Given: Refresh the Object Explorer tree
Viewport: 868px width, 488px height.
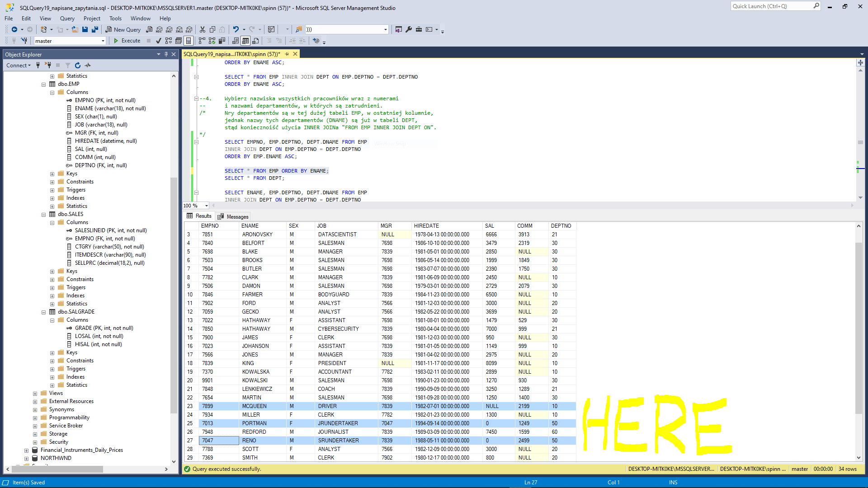Looking at the screenshot, I should pyautogui.click(x=77, y=65).
